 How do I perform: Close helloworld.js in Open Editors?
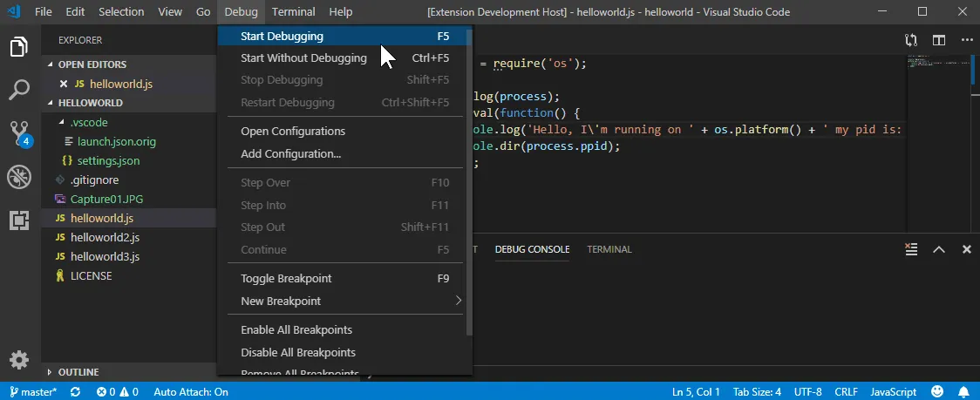coord(63,84)
